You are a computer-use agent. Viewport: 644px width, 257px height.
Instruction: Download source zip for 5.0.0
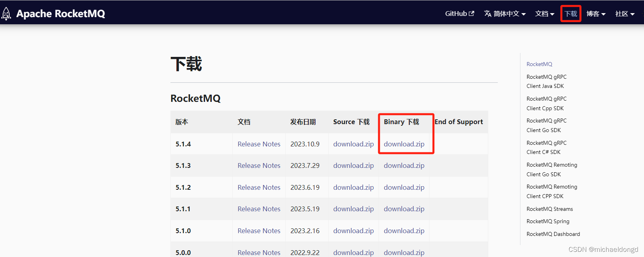pyautogui.click(x=354, y=253)
